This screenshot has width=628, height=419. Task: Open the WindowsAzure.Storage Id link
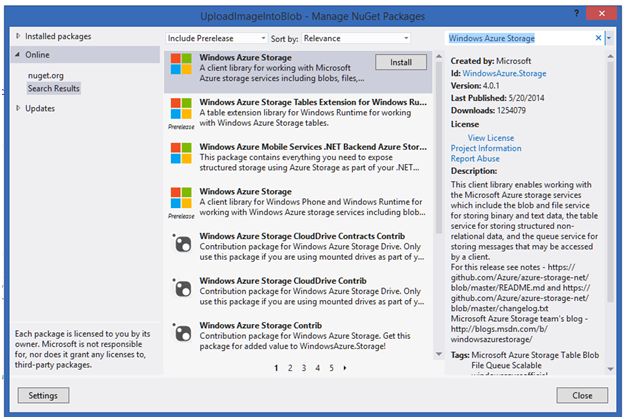coord(504,73)
